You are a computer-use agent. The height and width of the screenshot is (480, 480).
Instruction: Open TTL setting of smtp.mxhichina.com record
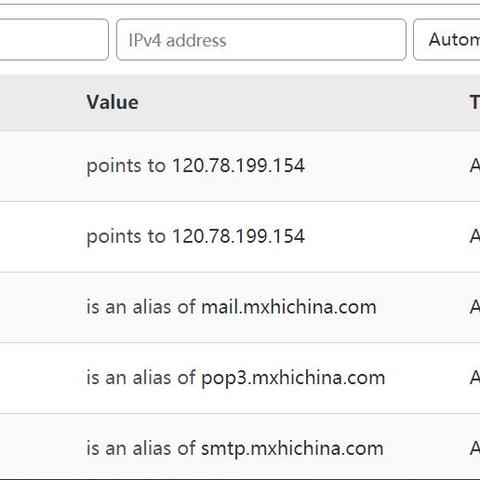[x=475, y=448]
